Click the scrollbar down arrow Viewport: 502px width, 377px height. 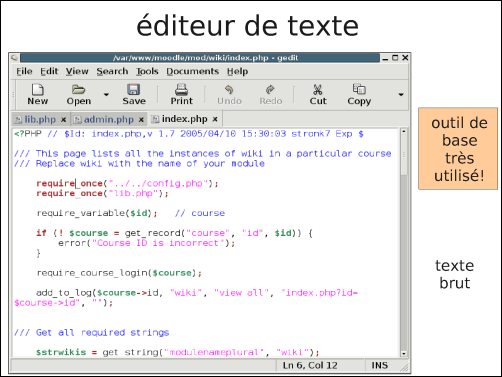click(404, 353)
